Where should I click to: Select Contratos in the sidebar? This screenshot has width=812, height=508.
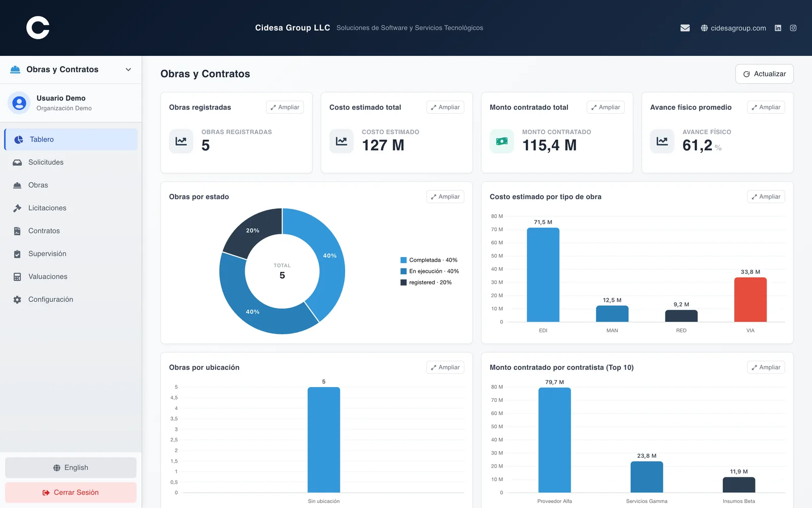tap(71, 231)
